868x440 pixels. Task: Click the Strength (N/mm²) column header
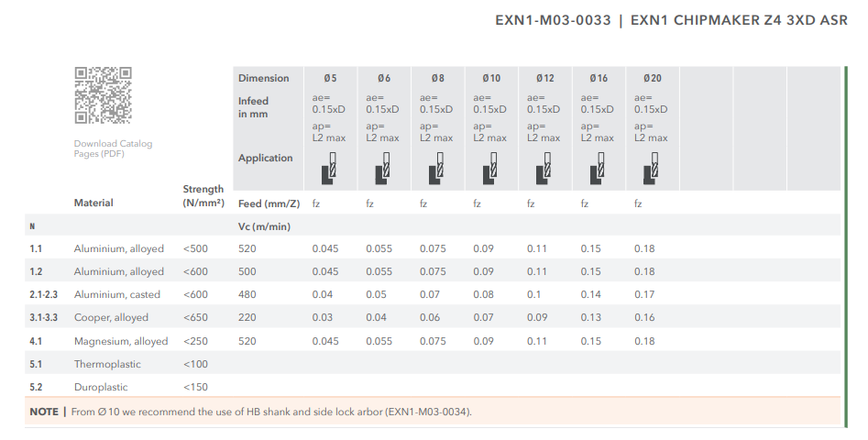point(203,196)
